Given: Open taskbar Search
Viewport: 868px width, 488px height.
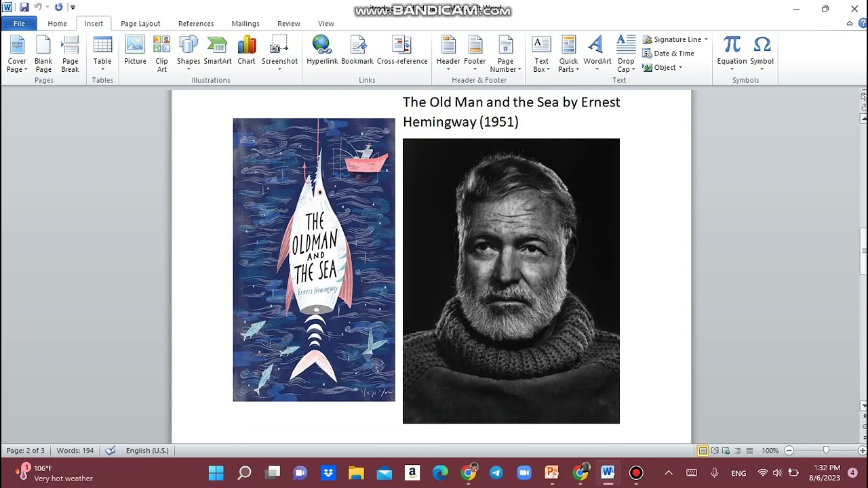Looking at the screenshot, I should tap(244, 473).
